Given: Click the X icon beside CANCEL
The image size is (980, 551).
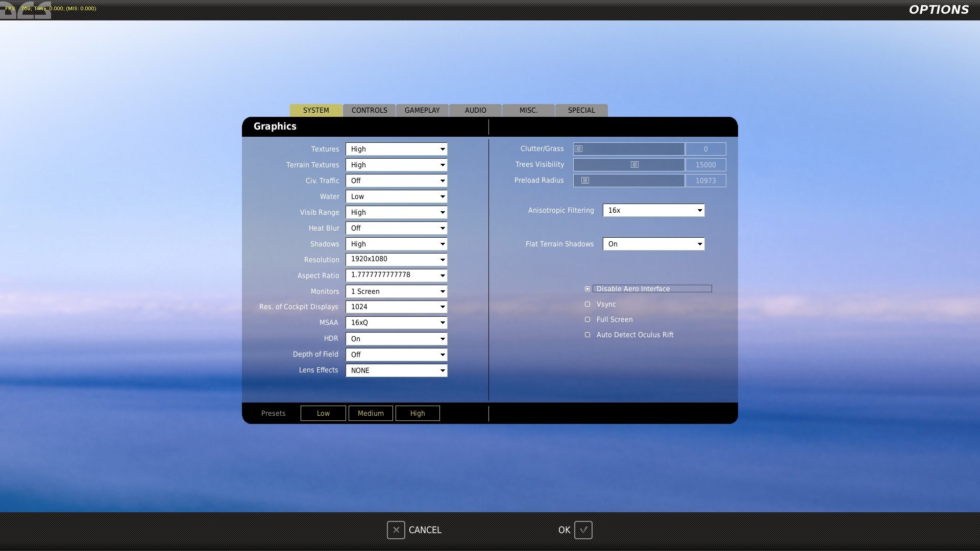Looking at the screenshot, I should click(x=396, y=530).
